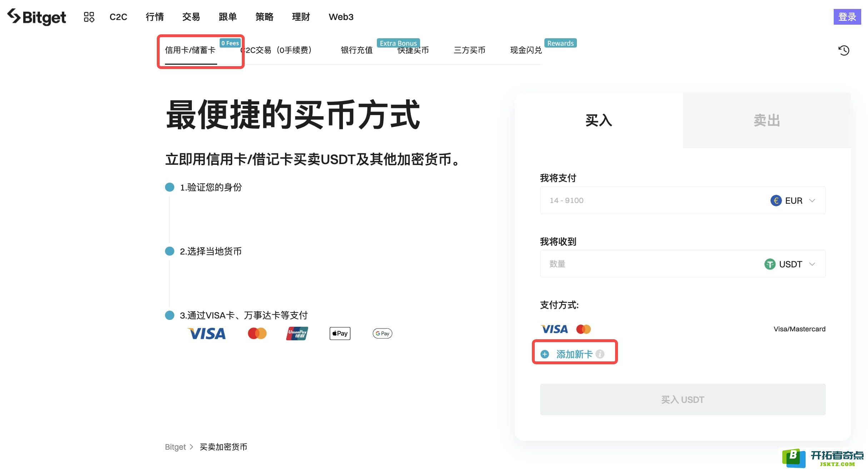868x469 pixels.
Task: Select 现金闪兑 tab
Action: (526, 50)
